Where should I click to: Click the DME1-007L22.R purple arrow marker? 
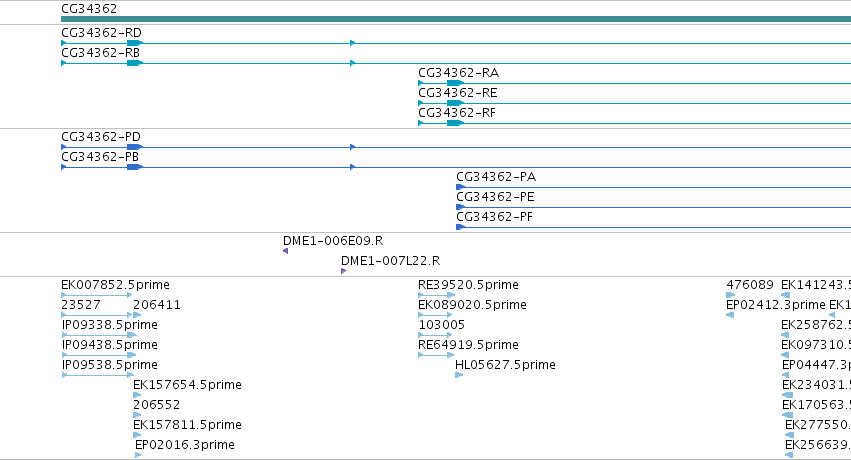point(344,271)
